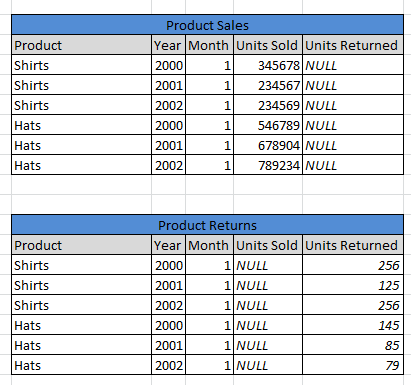
Task: Select the Shirts 2001 product cell in Product Returns
Action: tap(81, 285)
